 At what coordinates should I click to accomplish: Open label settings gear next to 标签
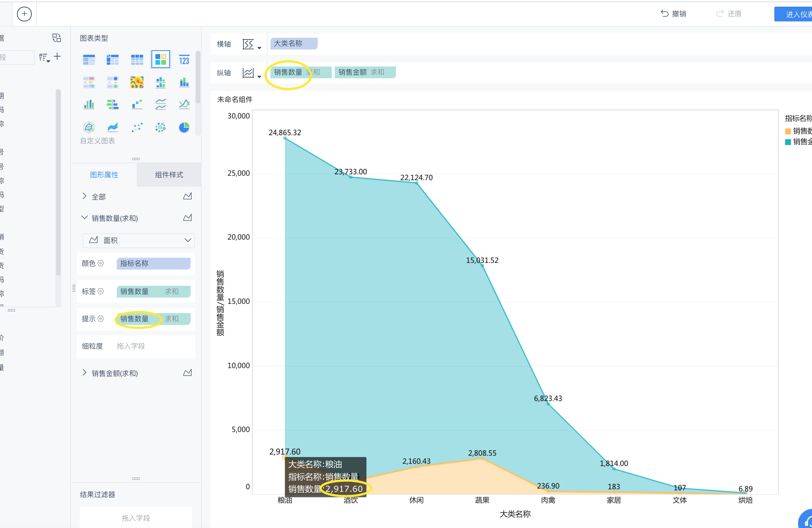(101, 291)
